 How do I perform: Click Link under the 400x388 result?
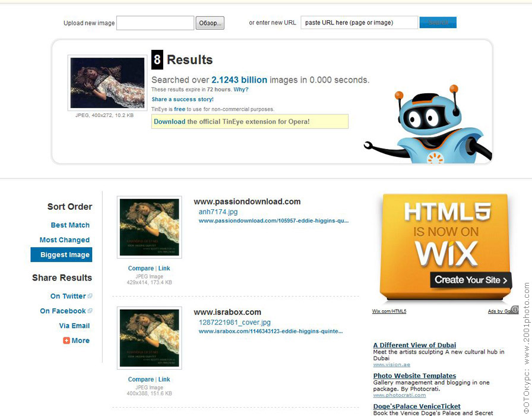pyautogui.click(x=164, y=379)
